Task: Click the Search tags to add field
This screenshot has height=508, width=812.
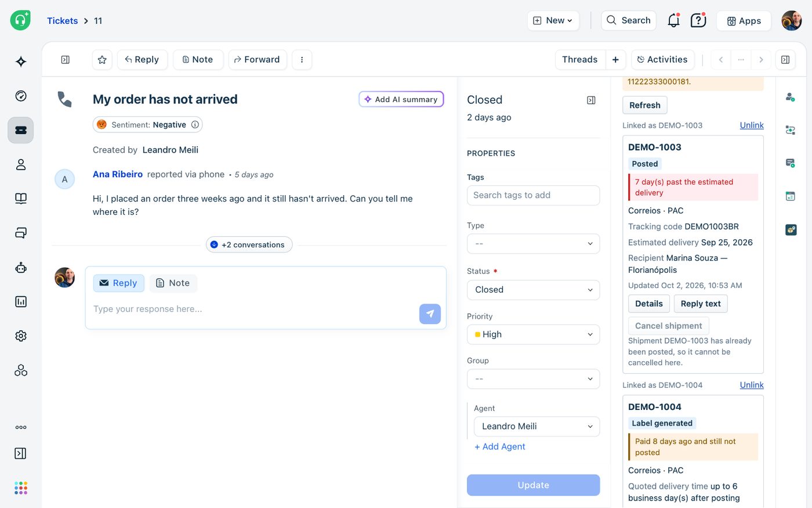Action: tap(533, 195)
